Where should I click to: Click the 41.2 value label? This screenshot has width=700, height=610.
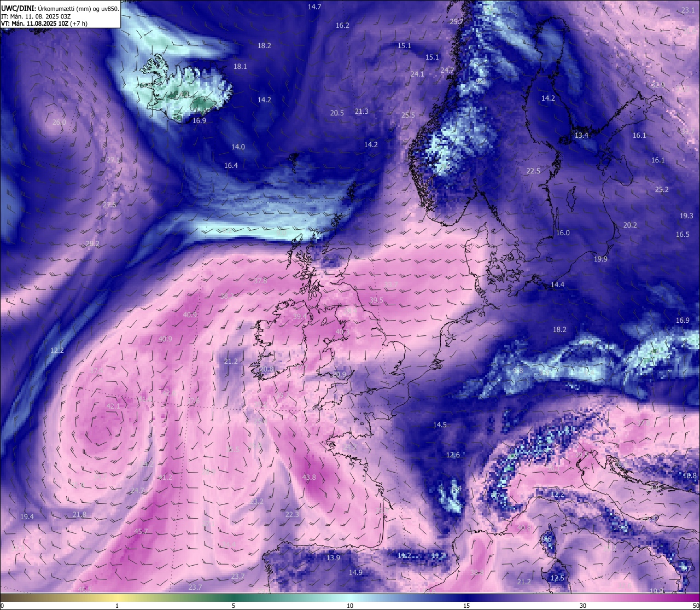(165, 477)
